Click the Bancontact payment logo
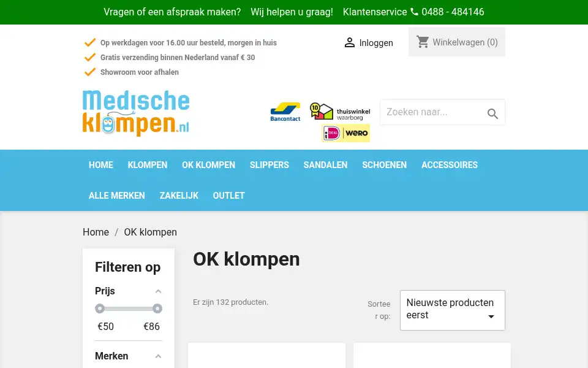 (285, 112)
